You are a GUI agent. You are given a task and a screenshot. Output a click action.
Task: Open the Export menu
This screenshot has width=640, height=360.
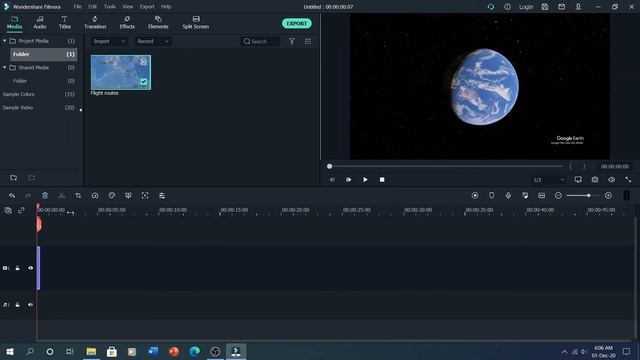[x=147, y=7]
